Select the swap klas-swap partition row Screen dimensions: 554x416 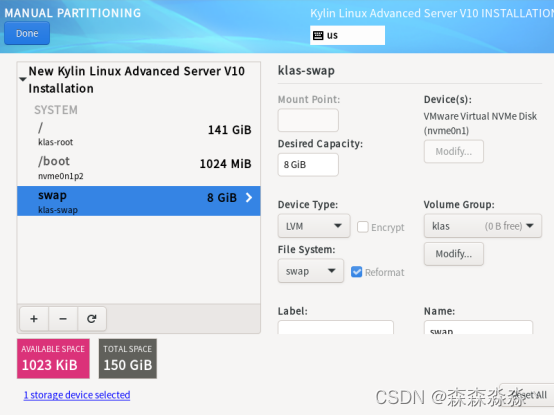click(138, 201)
